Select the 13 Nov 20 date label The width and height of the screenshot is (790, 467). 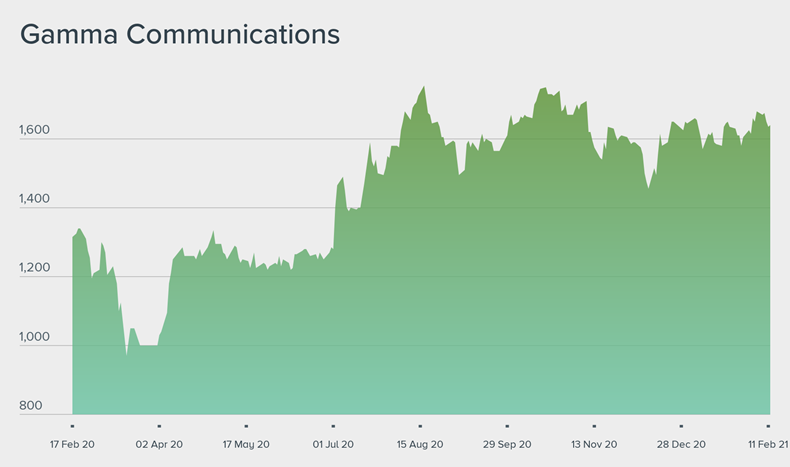[594, 443]
